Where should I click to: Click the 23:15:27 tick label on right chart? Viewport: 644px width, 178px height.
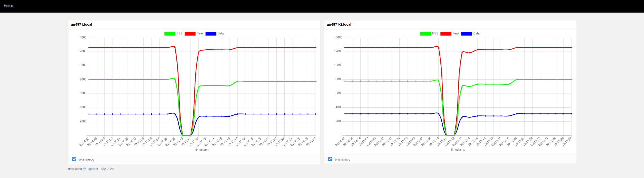[x=567, y=142]
